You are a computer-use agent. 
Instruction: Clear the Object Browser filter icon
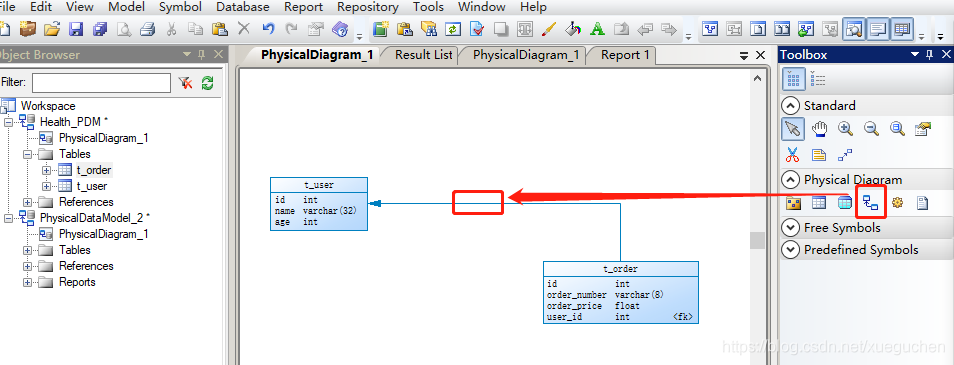[185, 83]
